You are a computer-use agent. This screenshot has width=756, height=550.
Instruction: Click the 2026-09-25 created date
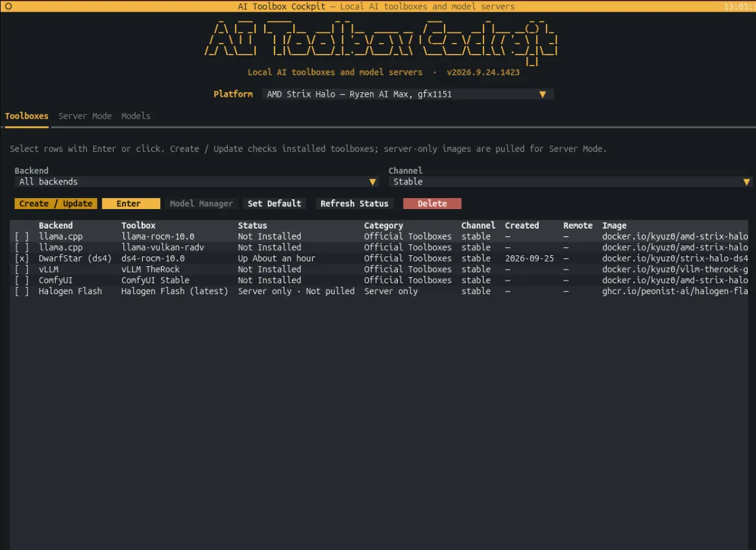click(530, 258)
